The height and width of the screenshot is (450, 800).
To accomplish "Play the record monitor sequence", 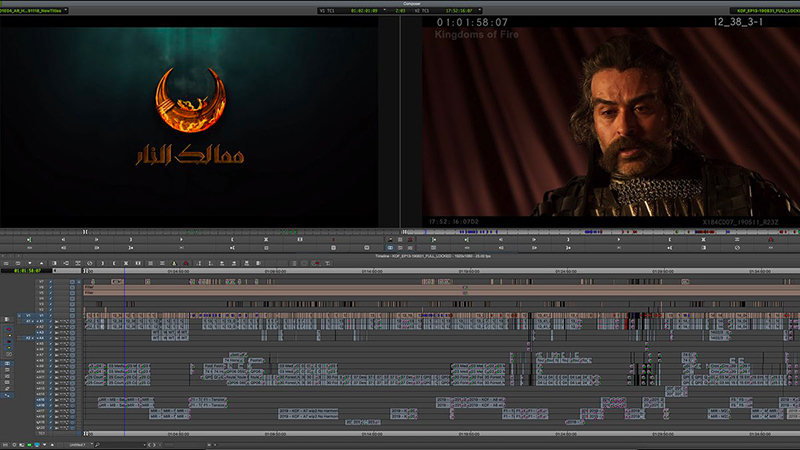I will click(618, 239).
